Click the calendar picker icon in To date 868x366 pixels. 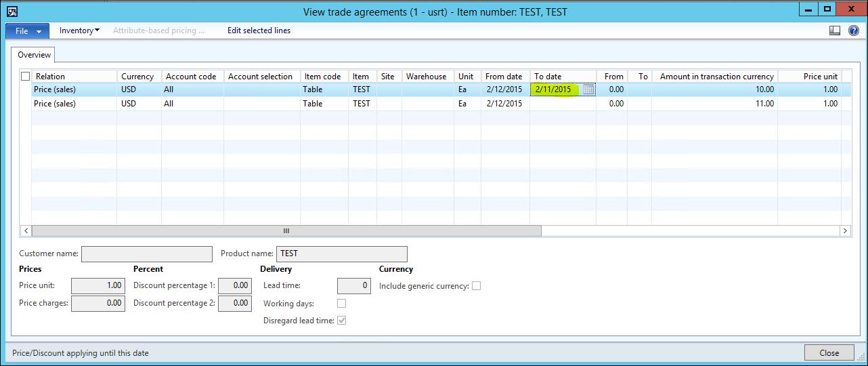(x=588, y=89)
